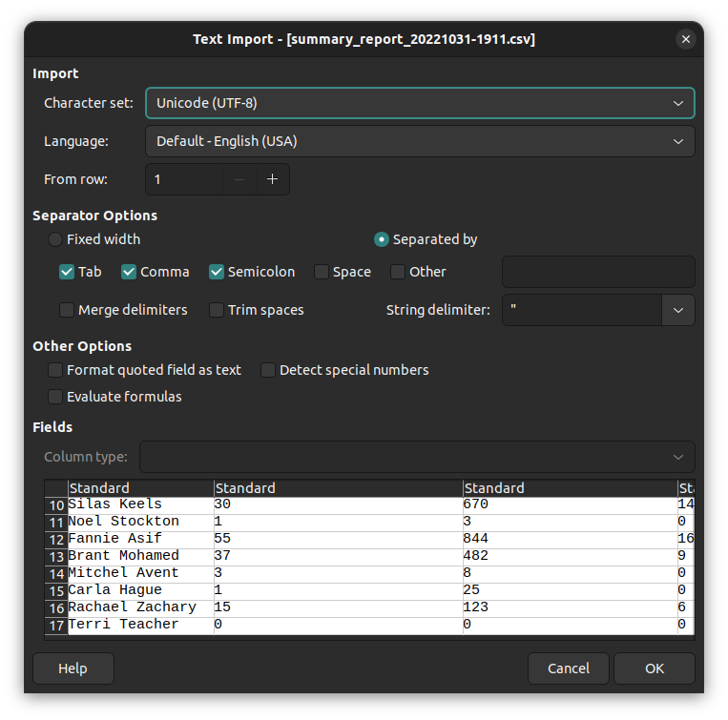Open the Language dropdown
The height and width of the screenshot is (720, 728).
point(420,141)
